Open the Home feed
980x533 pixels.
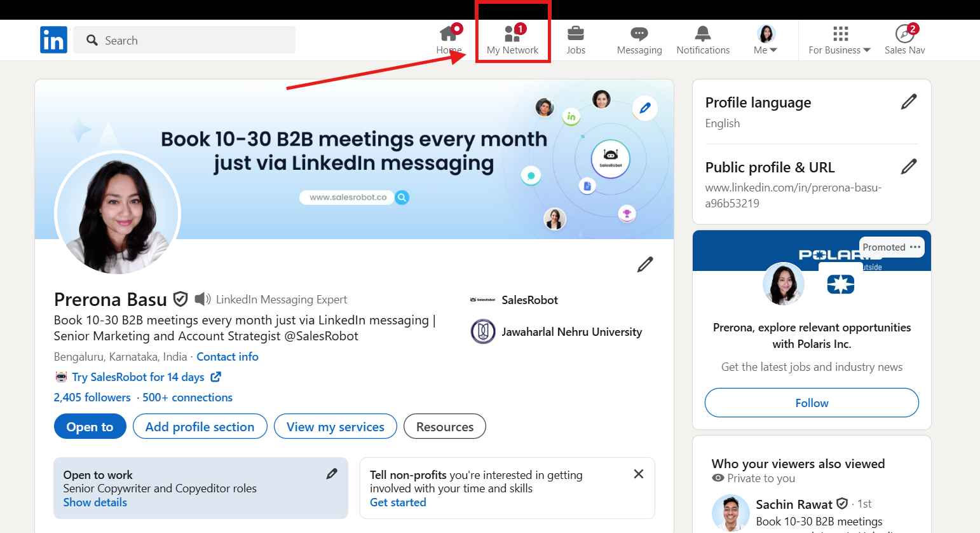(449, 39)
